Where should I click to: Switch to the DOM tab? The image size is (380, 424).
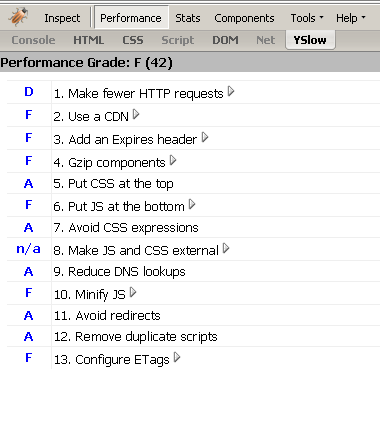(x=225, y=40)
